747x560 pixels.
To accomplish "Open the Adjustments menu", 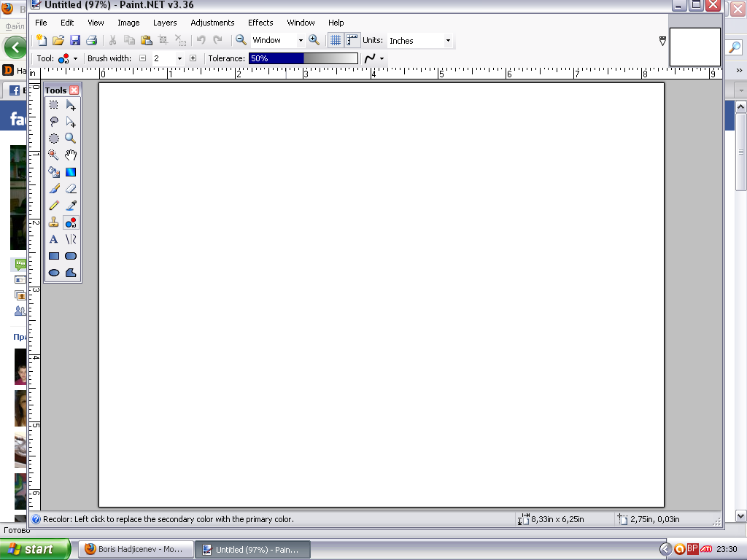I will 212,23.
